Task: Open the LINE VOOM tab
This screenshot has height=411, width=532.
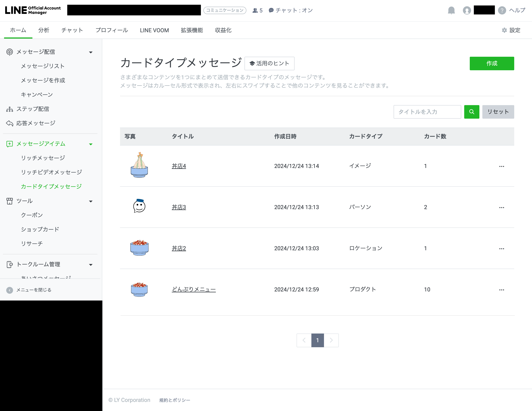Action: [x=154, y=30]
